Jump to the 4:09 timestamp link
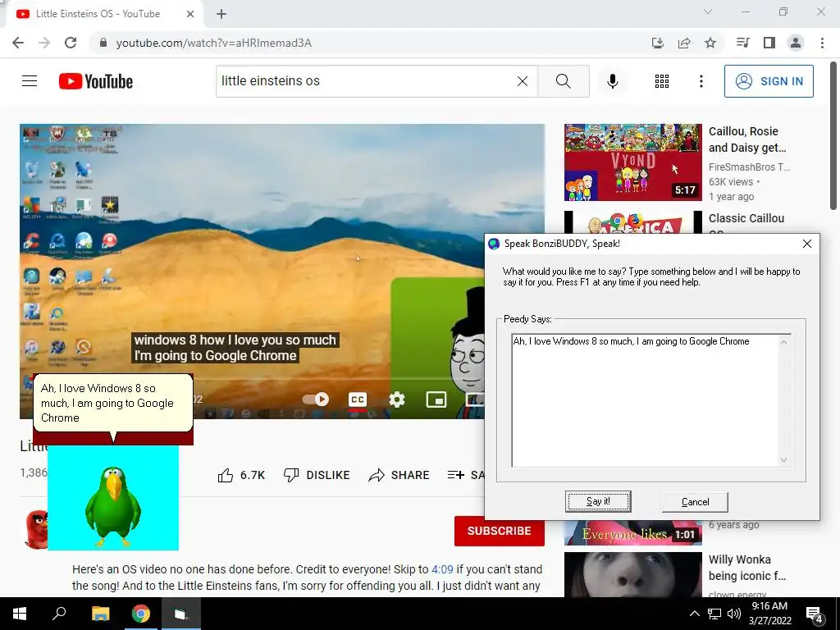The image size is (840, 630). (442, 569)
